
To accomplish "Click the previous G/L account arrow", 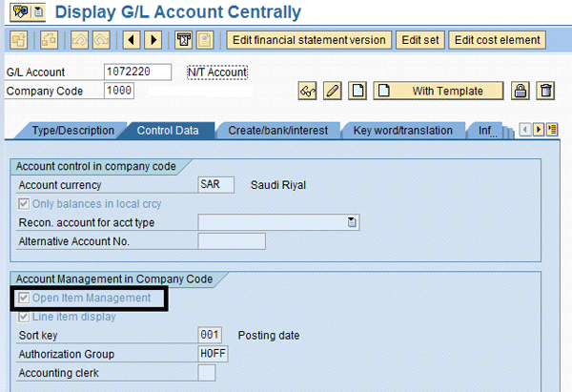I will tap(133, 40).
